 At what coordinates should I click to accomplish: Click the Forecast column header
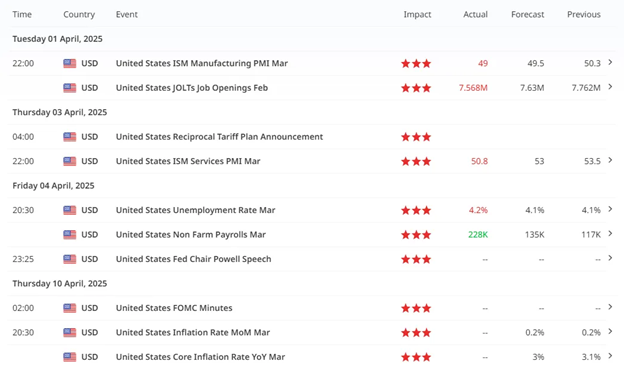[x=527, y=14]
